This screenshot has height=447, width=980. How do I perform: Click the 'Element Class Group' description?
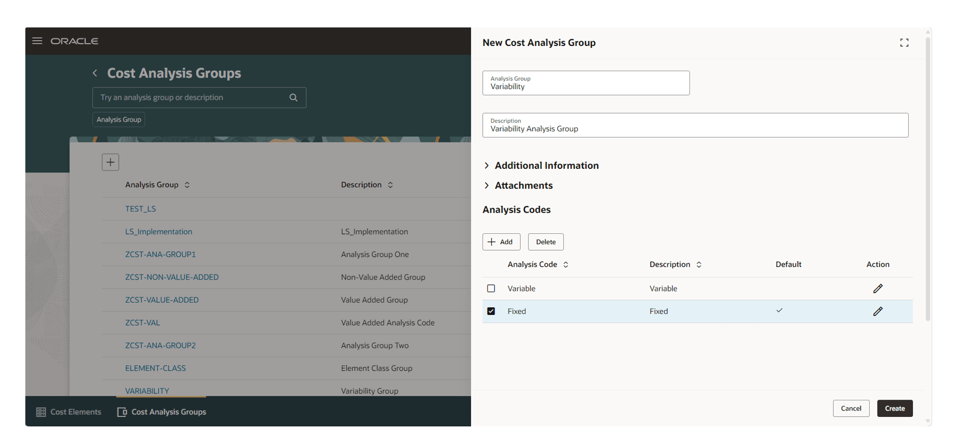376,368
